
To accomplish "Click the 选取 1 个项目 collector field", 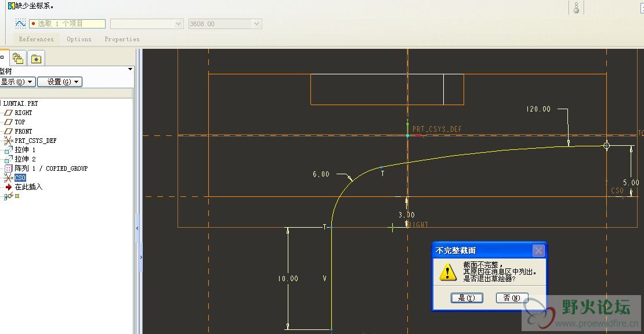I will 67,24.
